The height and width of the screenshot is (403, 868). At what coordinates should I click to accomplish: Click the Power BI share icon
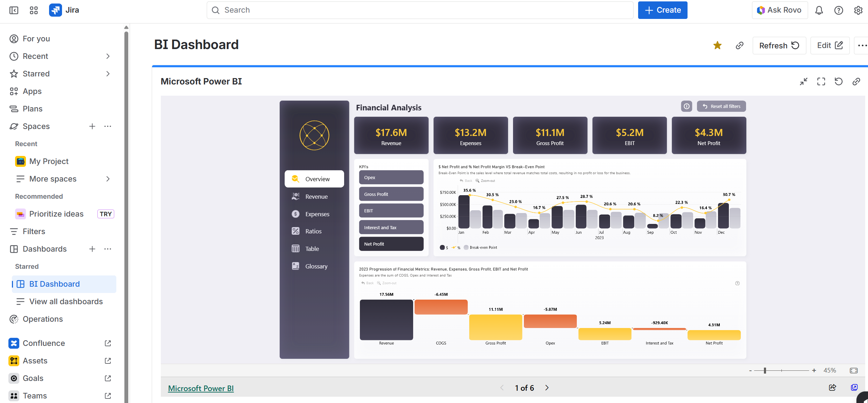[x=833, y=388]
